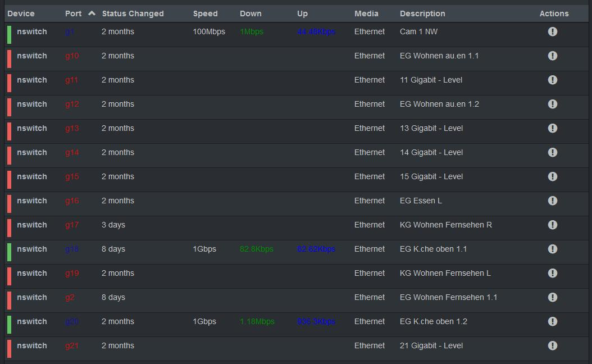The image size is (592, 364).
Task: Open actions for the g20 port row
Action: tap(553, 321)
